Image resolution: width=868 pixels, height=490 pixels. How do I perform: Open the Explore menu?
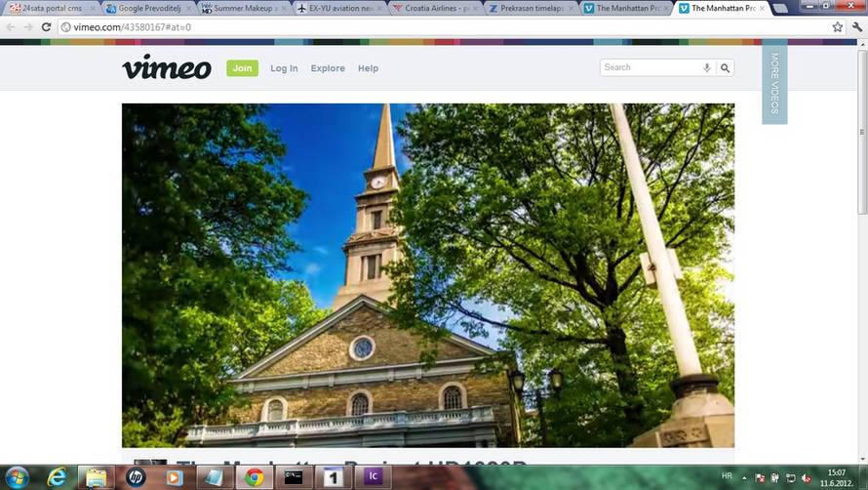pos(328,68)
